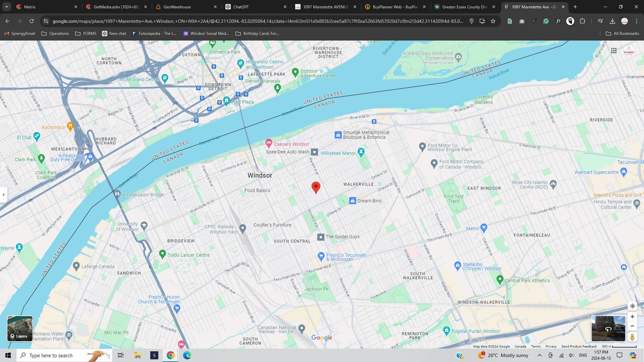The image size is (644, 362).
Task: Select the Lafarge Canada marker
Action: tap(76, 266)
